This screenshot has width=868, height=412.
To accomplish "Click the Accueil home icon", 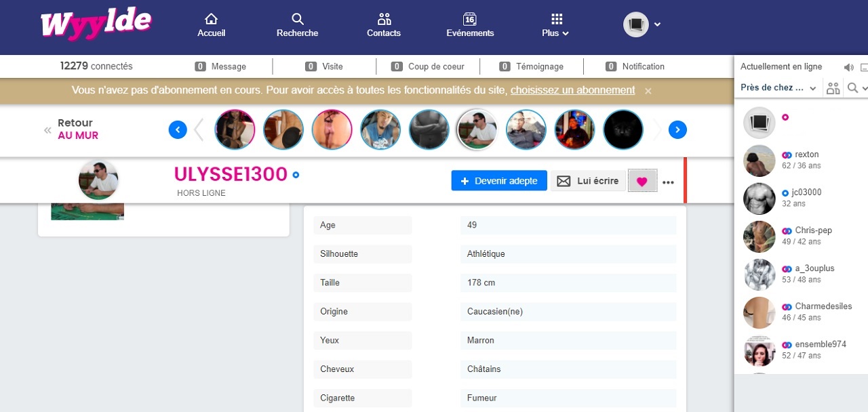I will tap(211, 20).
